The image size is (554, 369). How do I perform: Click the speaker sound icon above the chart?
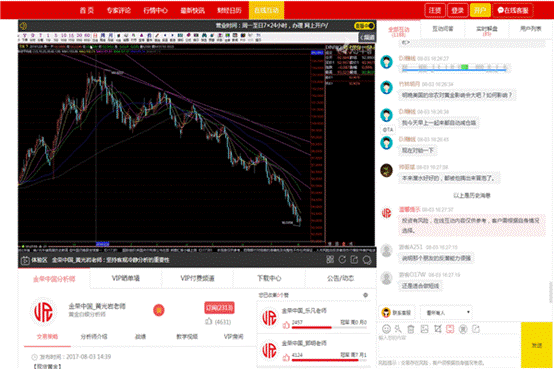pyautogui.click(x=23, y=26)
